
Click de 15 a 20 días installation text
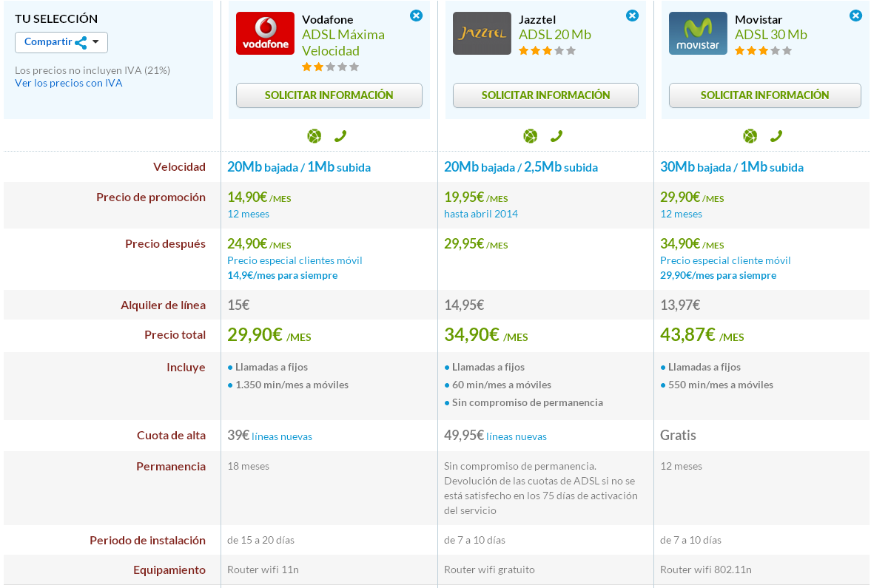(260, 540)
